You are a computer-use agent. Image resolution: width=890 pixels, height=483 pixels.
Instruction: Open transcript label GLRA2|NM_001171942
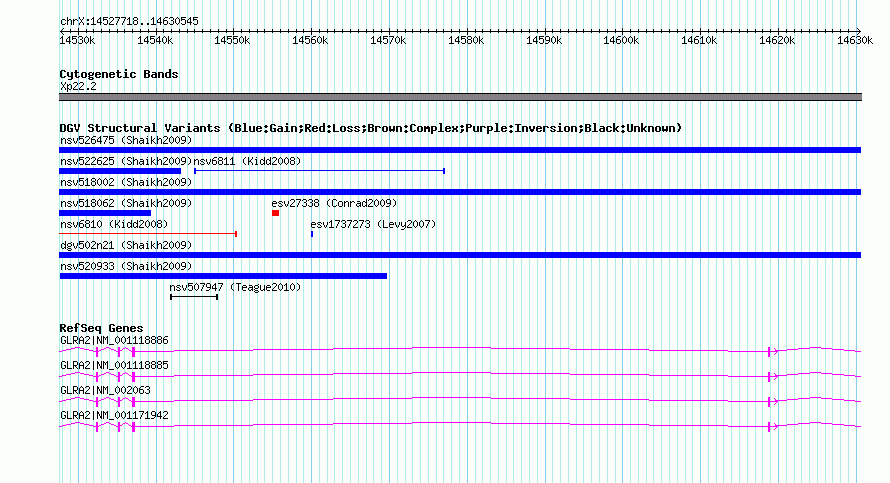114,415
